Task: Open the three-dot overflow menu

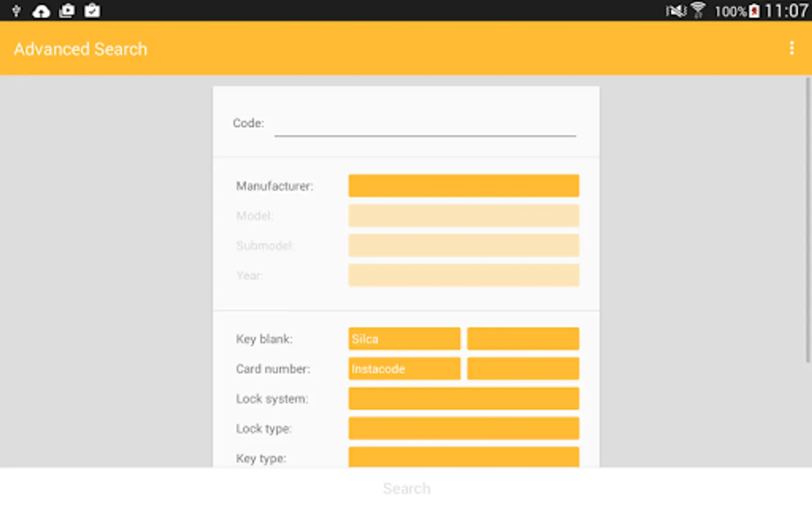Action: [792, 49]
